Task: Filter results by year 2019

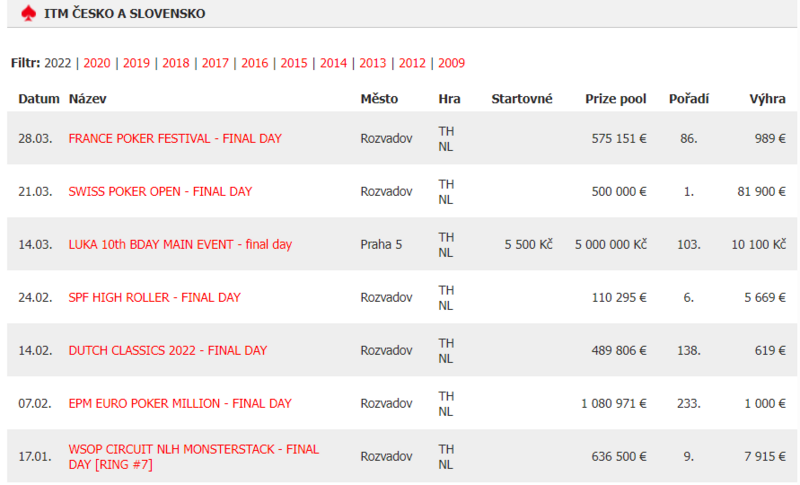Action: (x=136, y=63)
